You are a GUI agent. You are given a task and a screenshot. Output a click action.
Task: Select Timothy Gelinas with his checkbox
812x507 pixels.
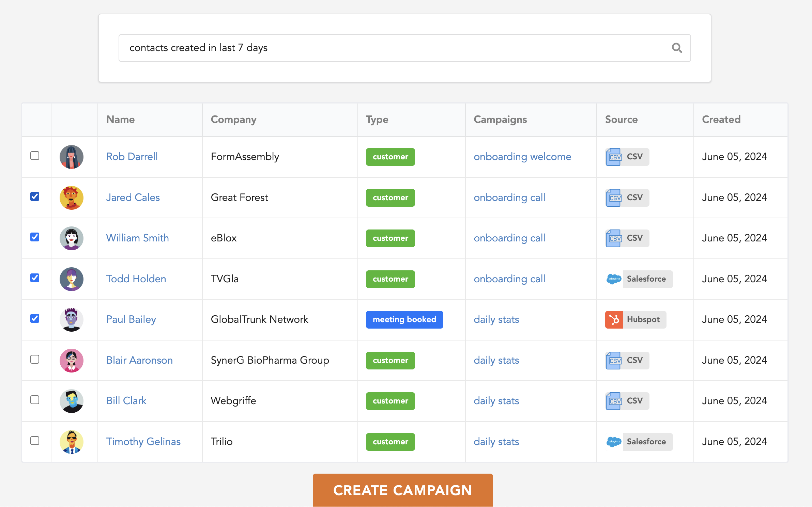click(35, 441)
